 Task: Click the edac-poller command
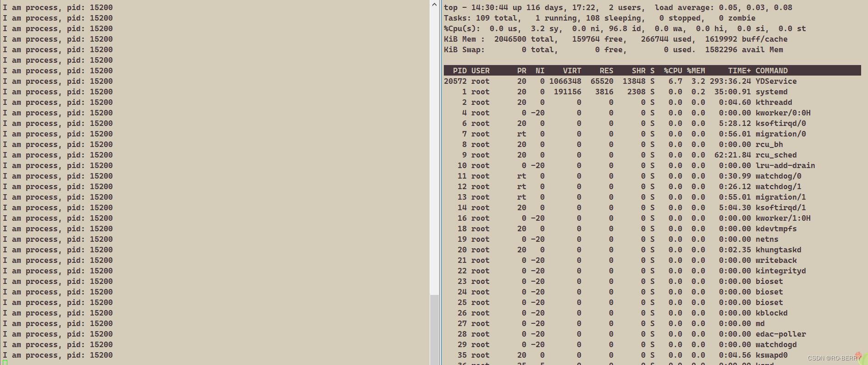pos(780,334)
